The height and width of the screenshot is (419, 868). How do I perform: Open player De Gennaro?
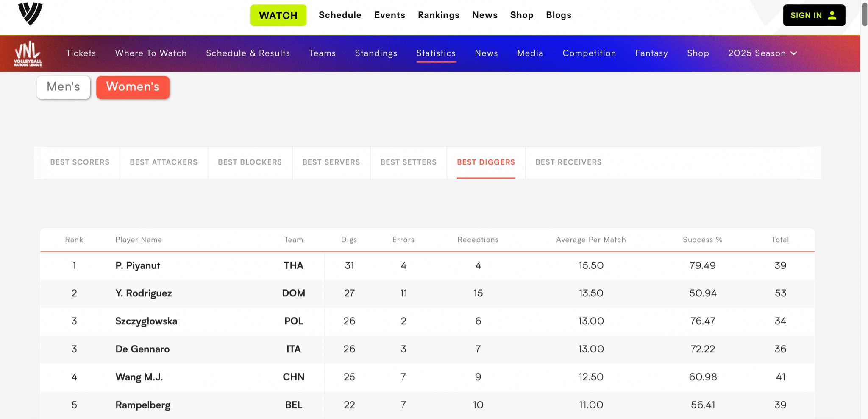[142, 349]
